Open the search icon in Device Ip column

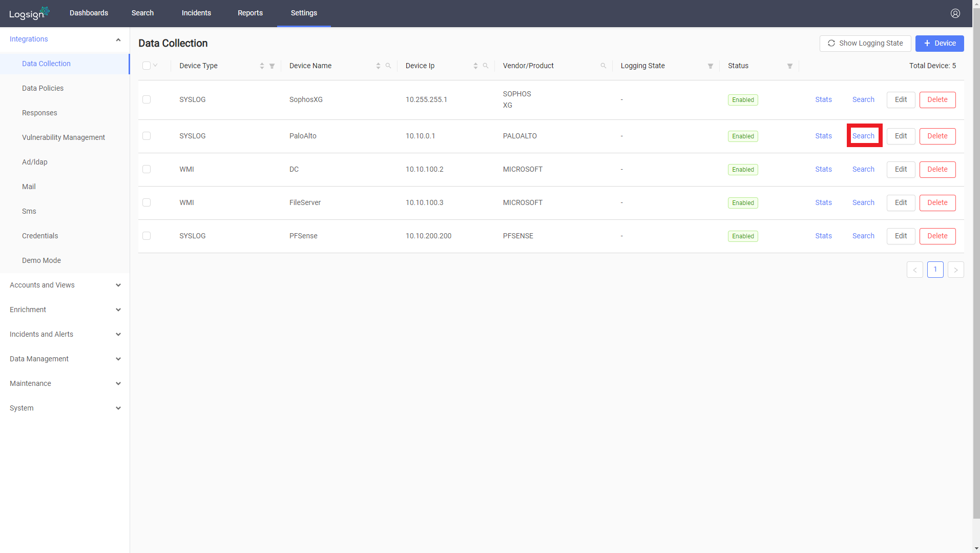[485, 66]
